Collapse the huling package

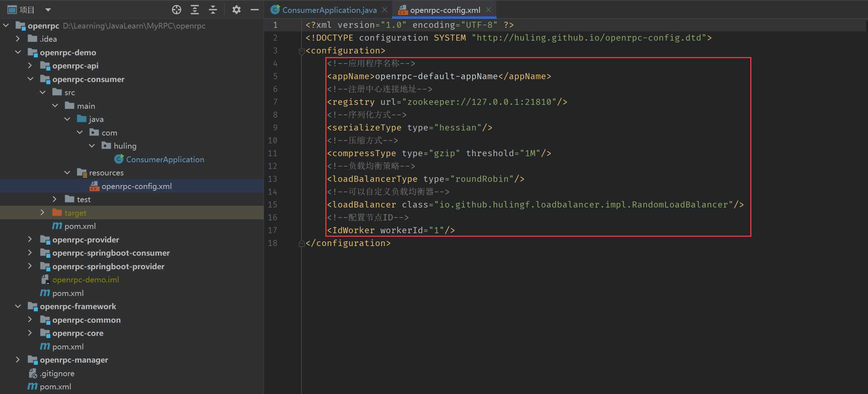coord(92,146)
